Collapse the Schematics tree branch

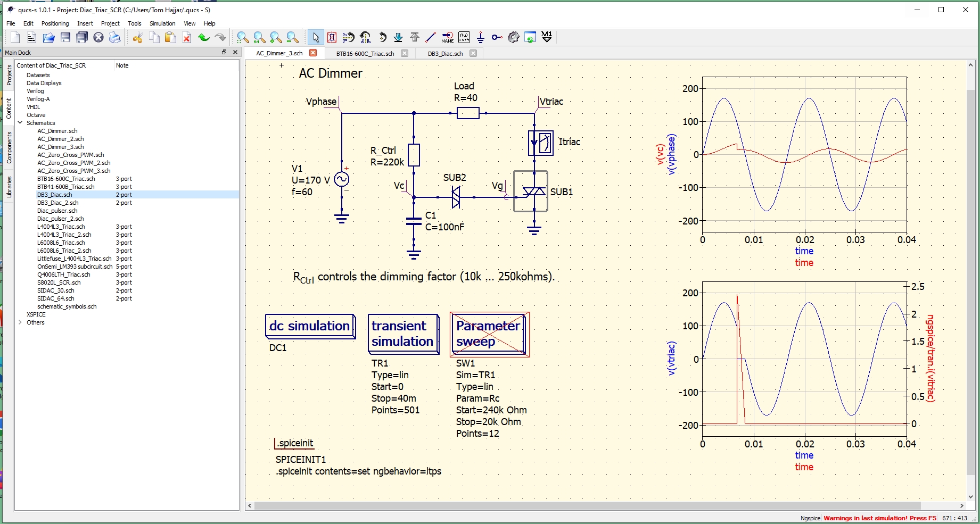click(x=20, y=122)
